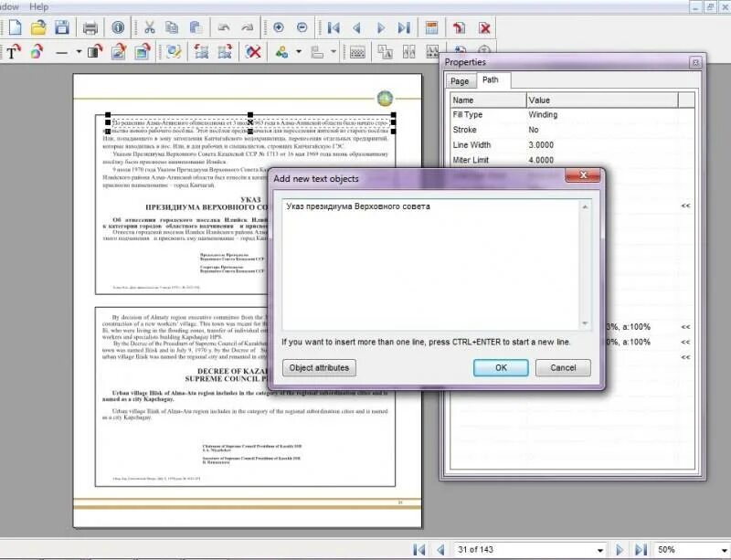The image size is (731, 560).
Task: Redo the last undone action
Action: tap(247, 28)
